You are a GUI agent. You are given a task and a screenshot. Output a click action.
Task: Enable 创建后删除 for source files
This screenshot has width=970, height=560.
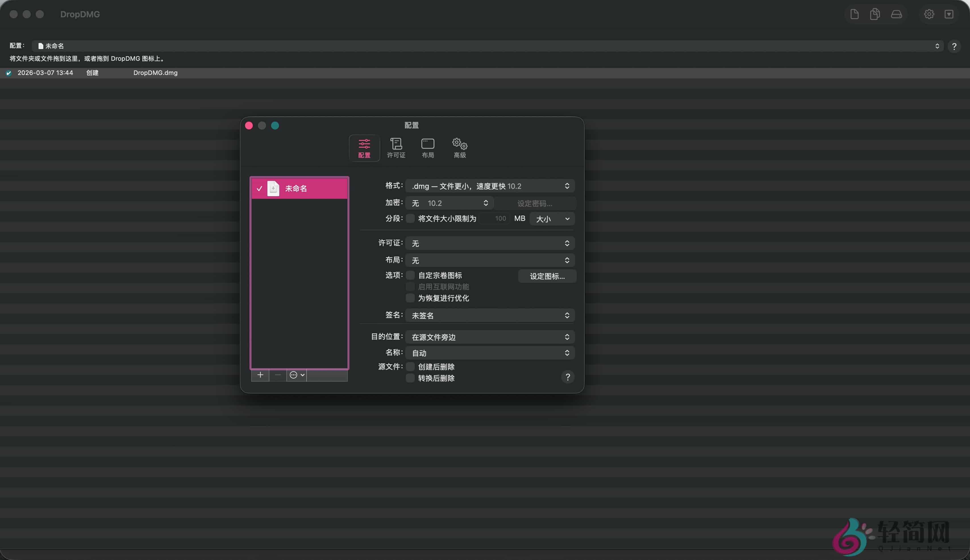[x=410, y=367]
